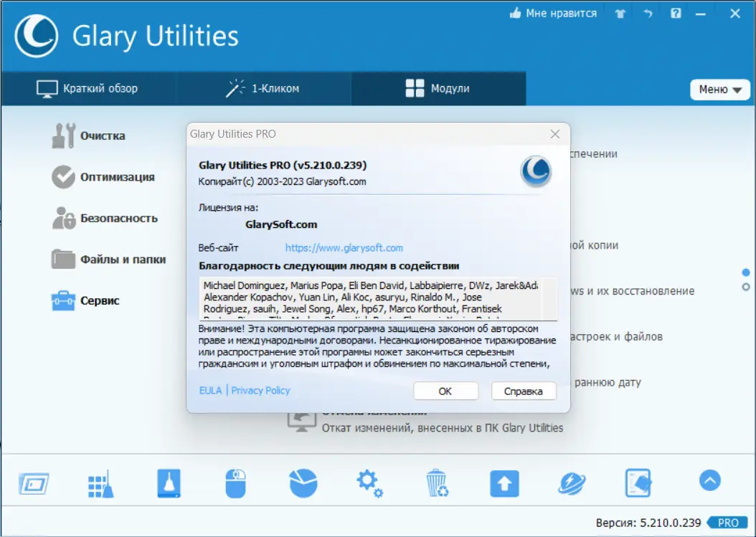756x537 pixels.
Task: Click the recycle bin toolbar icon
Action: coord(437,483)
